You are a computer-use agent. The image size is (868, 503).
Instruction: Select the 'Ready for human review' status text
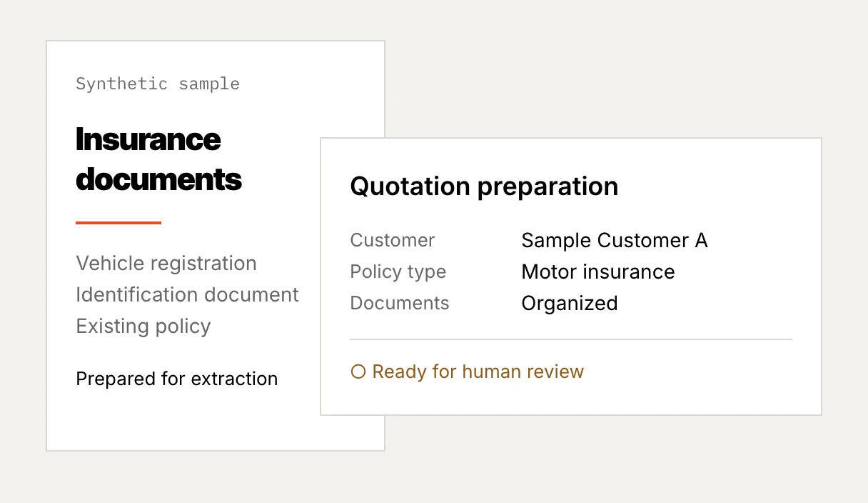[x=478, y=372]
